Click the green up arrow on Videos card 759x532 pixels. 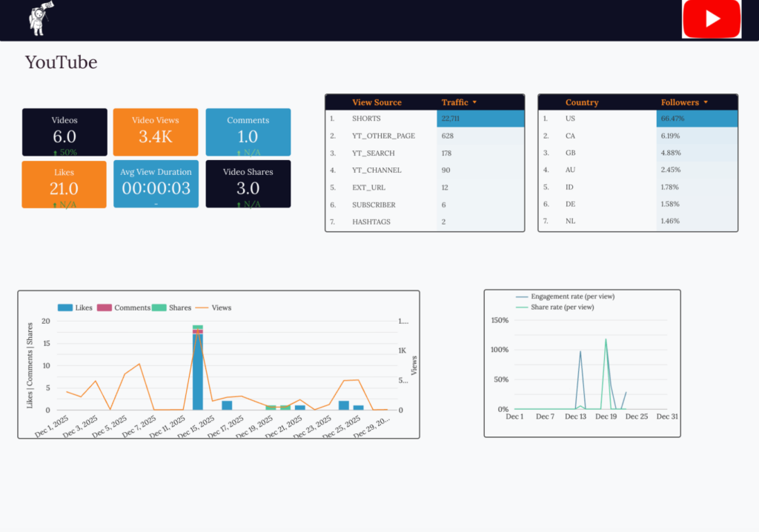[x=54, y=153]
